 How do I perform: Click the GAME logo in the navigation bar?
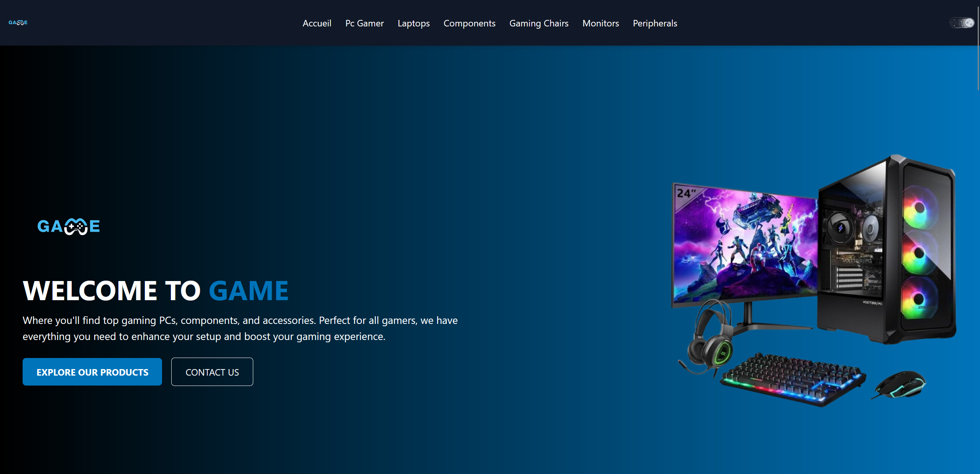(18, 23)
